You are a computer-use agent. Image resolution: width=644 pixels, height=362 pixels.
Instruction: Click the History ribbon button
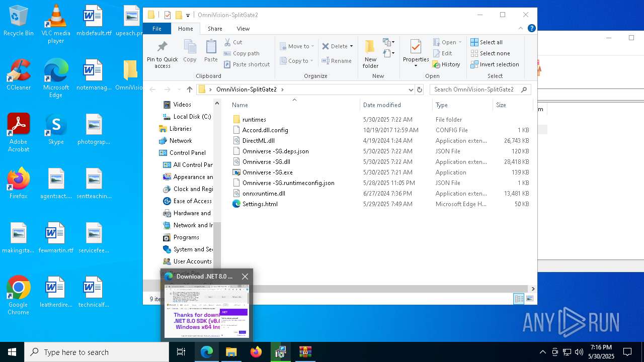[446, 64]
